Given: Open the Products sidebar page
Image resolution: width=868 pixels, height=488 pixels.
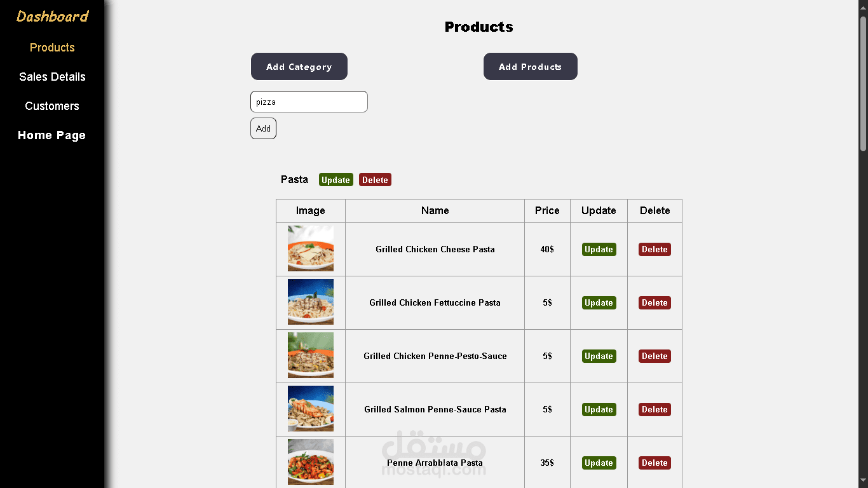Looking at the screenshot, I should [x=52, y=48].
